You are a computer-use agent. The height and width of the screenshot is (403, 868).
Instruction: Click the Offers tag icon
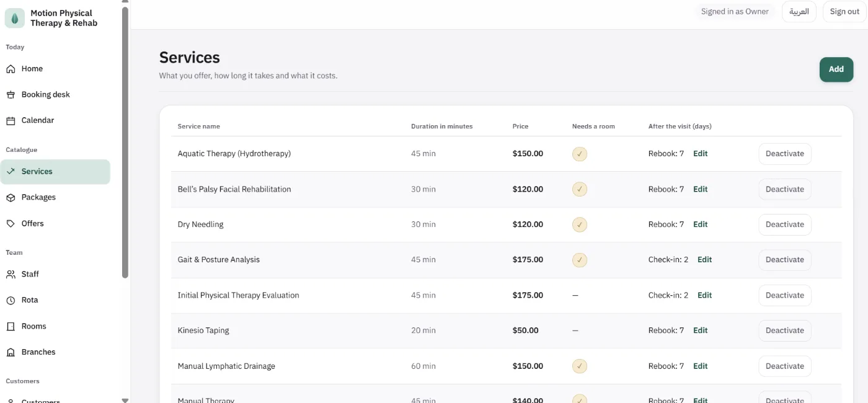[x=11, y=224]
